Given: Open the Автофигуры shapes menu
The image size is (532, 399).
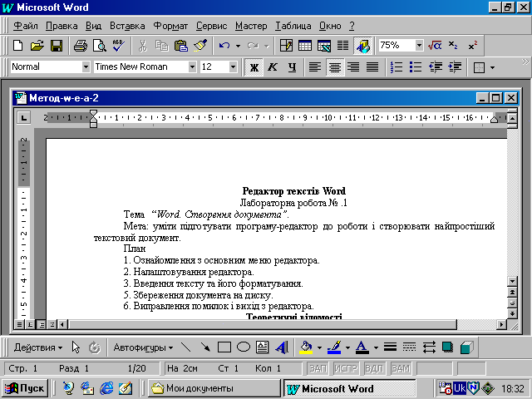Looking at the screenshot, I should (x=143, y=347).
